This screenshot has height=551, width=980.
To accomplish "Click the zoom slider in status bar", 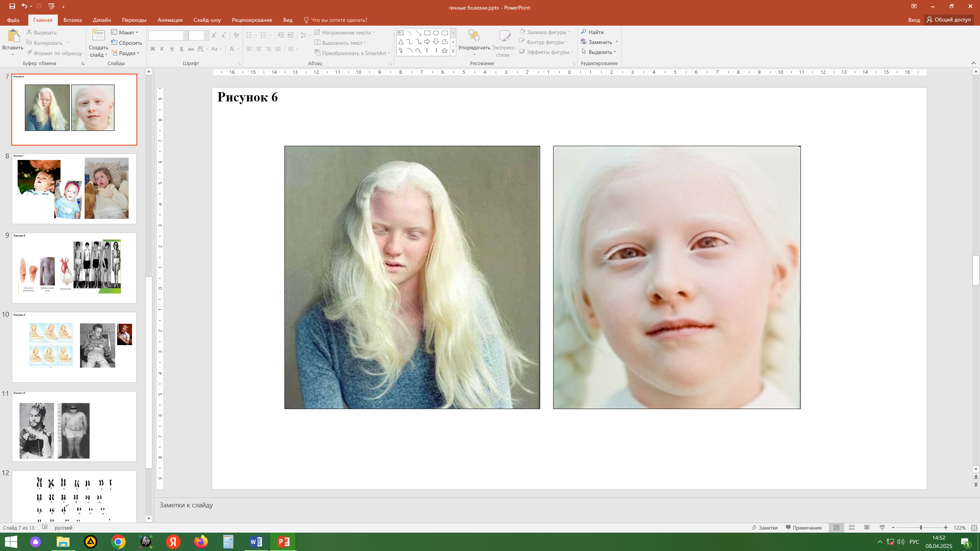I will click(921, 528).
